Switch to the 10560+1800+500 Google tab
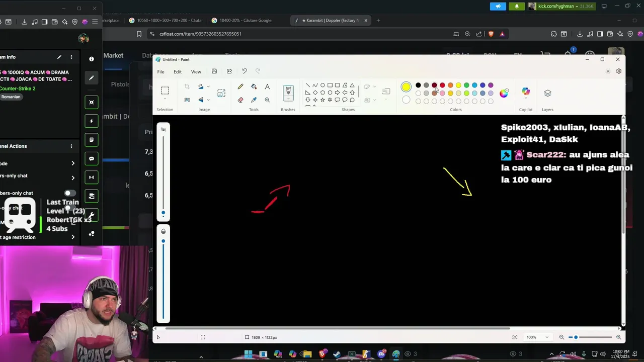 click(x=166, y=21)
